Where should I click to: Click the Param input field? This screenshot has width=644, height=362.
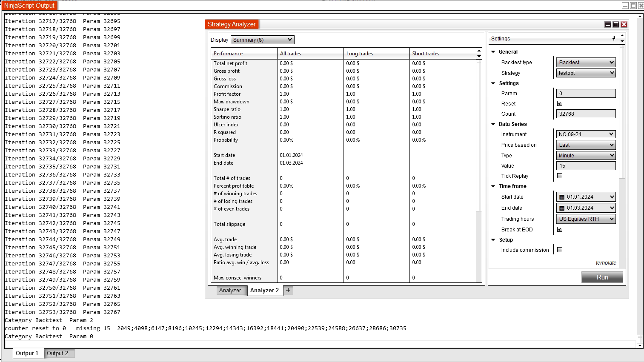[x=586, y=94]
